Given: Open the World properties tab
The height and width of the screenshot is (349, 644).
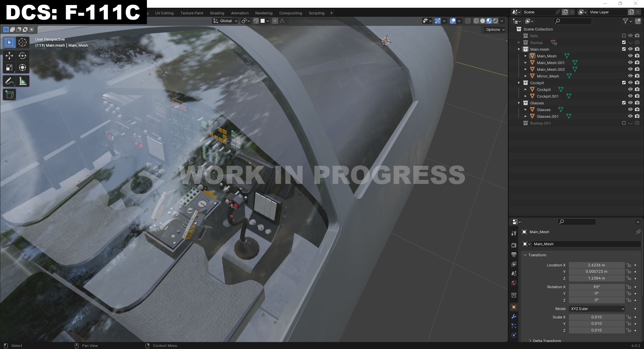Looking at the screenshot, I should (x=514, y=283).
